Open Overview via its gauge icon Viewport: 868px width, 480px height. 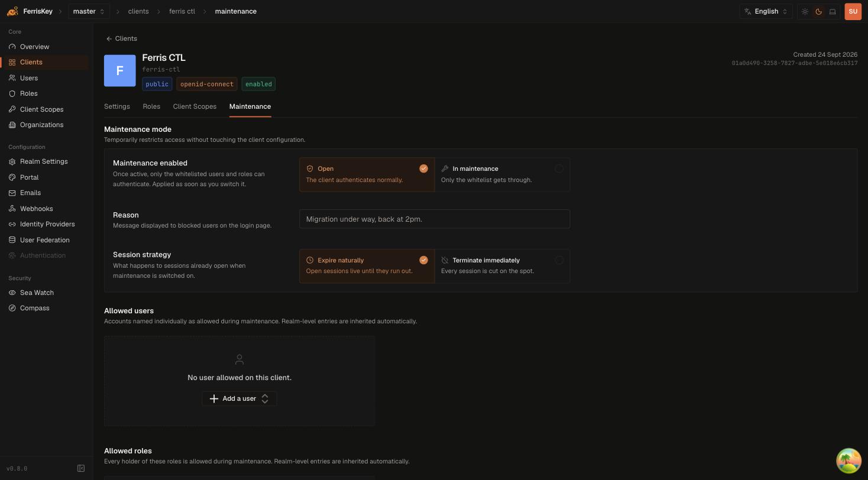click(x=12, y=47)
